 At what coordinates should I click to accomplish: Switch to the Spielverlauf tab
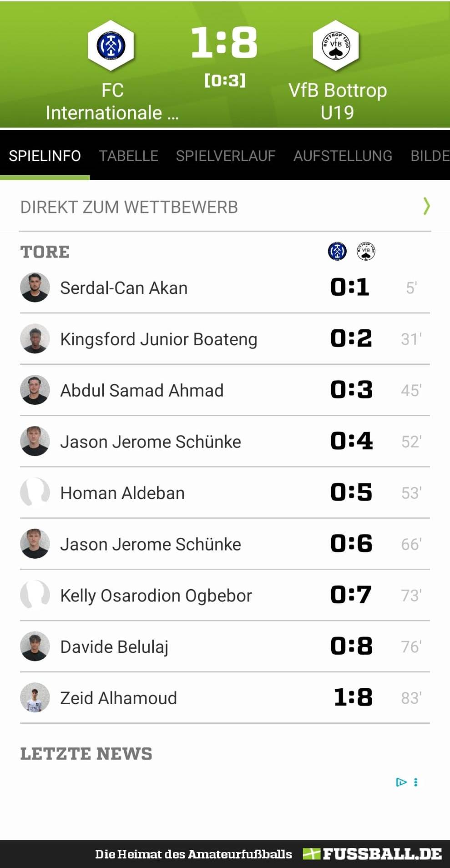tap(226, 156)
